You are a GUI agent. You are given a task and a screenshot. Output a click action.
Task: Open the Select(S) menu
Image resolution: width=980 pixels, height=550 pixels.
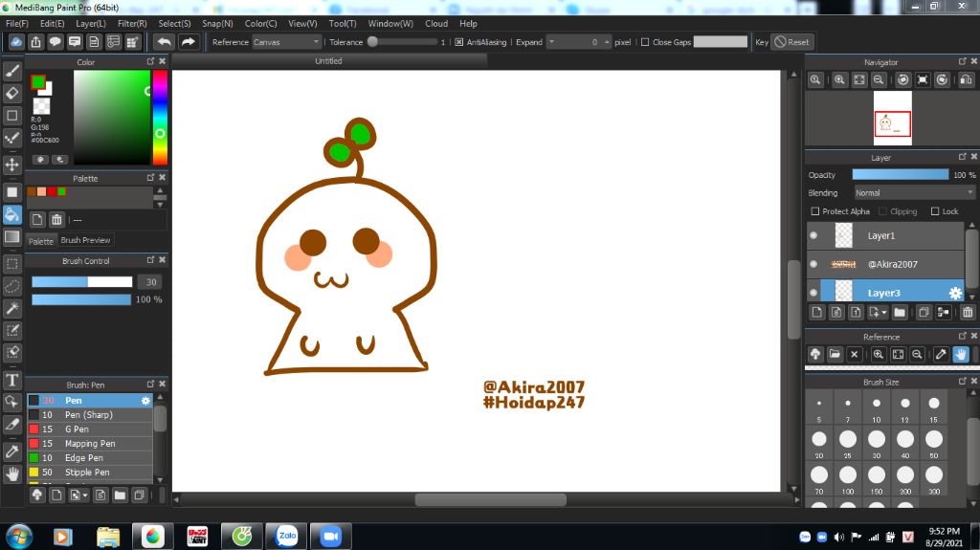point(174,24)
